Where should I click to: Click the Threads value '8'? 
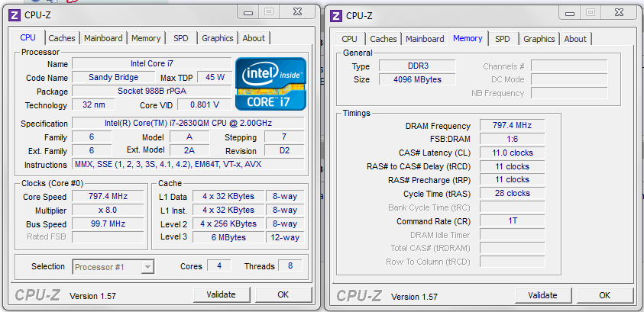tap(290, 265)
